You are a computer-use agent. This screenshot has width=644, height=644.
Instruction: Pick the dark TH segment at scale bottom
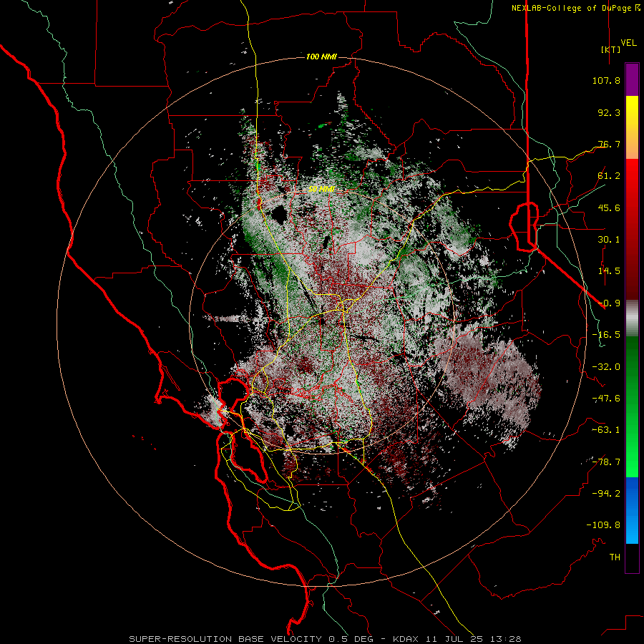coord(632,558)
